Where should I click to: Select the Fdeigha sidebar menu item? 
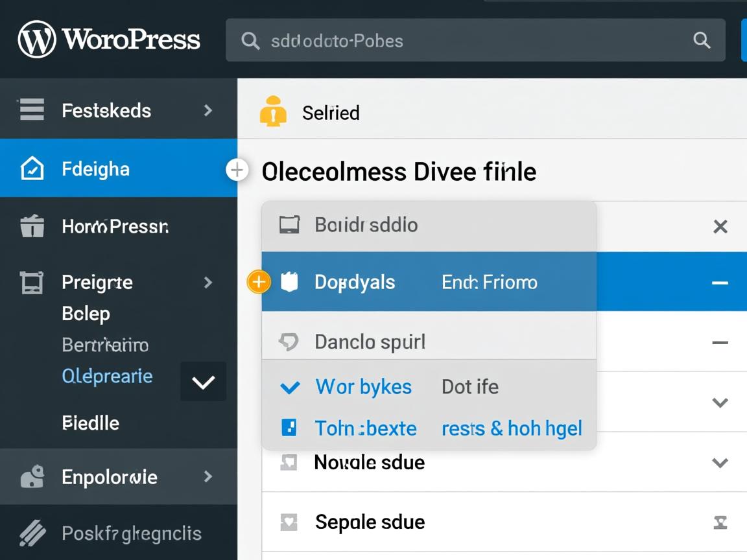click(96, 169)
